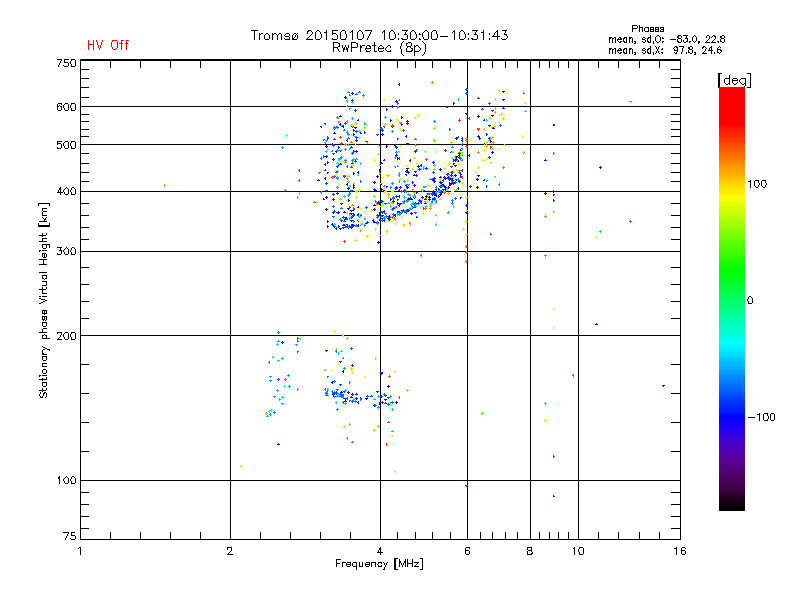This screenshot has height=600, width=800.
Task: Click the 'Frequency [MHz]' axis title
Action: tap(379, 564)
